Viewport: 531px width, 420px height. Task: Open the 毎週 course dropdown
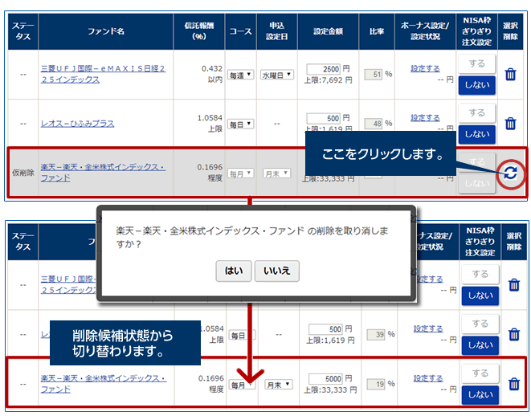(x=240, y=75)
